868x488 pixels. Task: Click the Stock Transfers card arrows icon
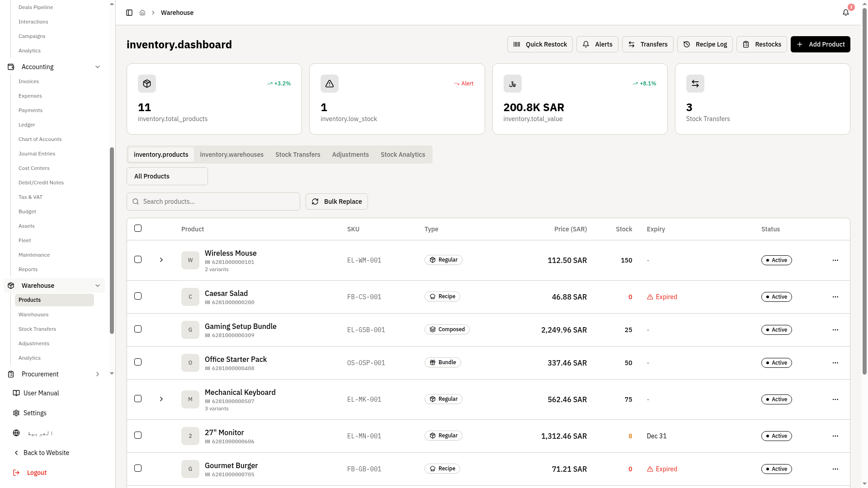[x=695, y=84]
